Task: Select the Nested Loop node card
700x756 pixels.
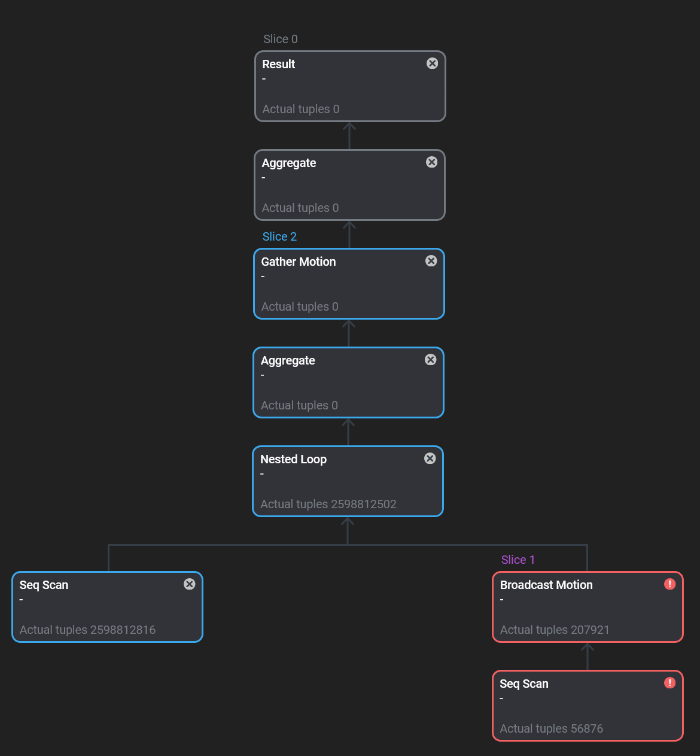Action: [x=348, y=481]
